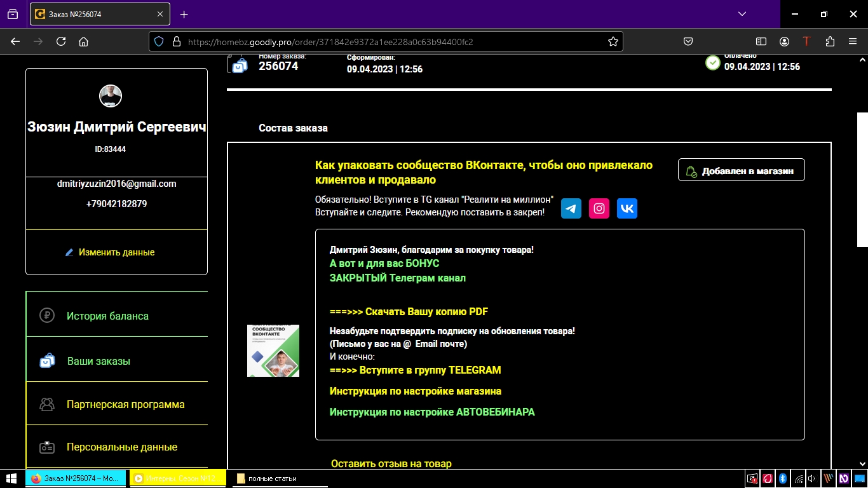Reload the page in browser

coord(61,41)
